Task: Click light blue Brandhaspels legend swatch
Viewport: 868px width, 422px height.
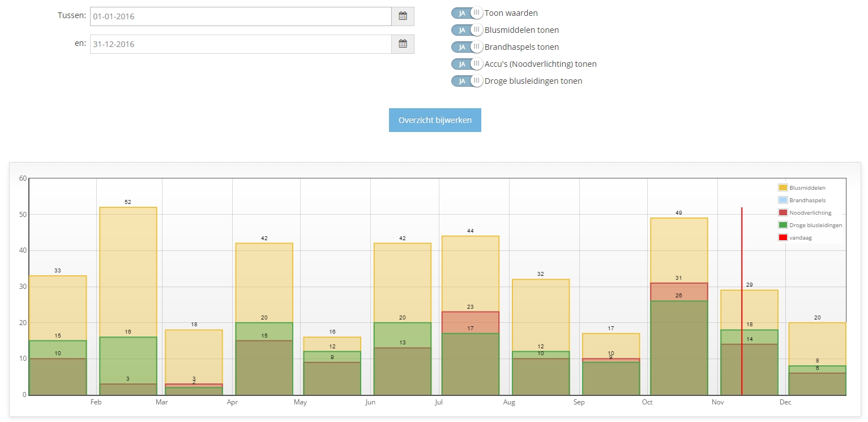Action: [x=783, y=200]
